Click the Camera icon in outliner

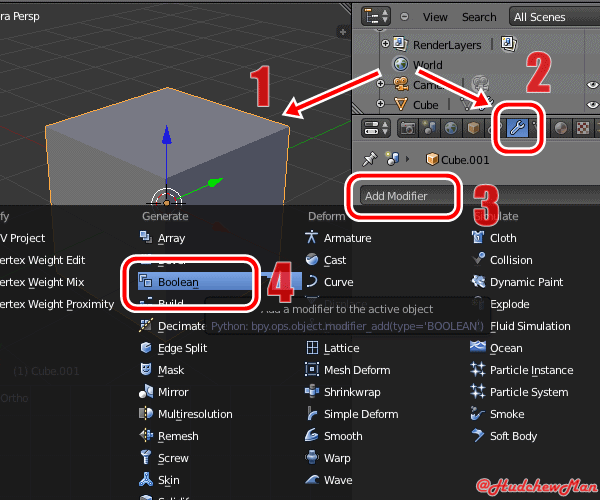pos(401,84)
